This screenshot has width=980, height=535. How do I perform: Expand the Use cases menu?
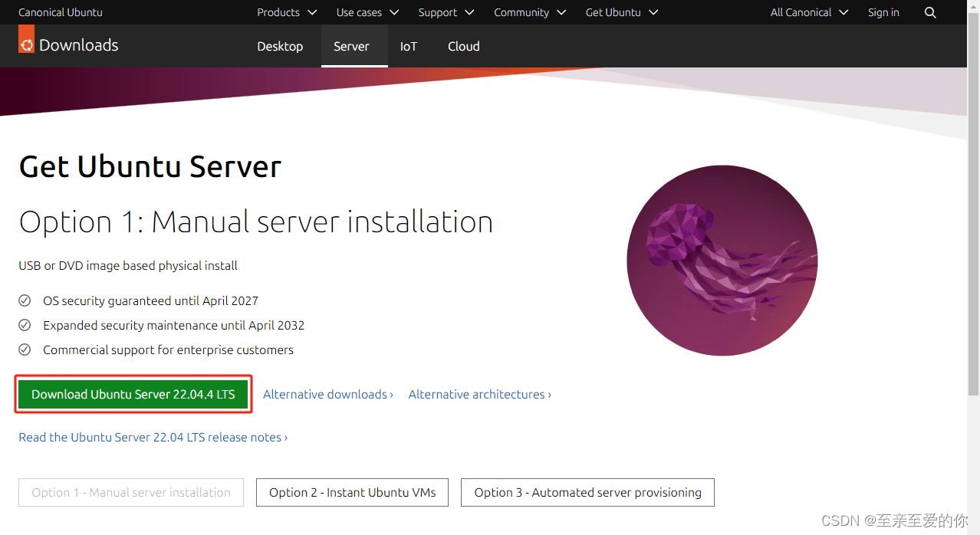367,12
